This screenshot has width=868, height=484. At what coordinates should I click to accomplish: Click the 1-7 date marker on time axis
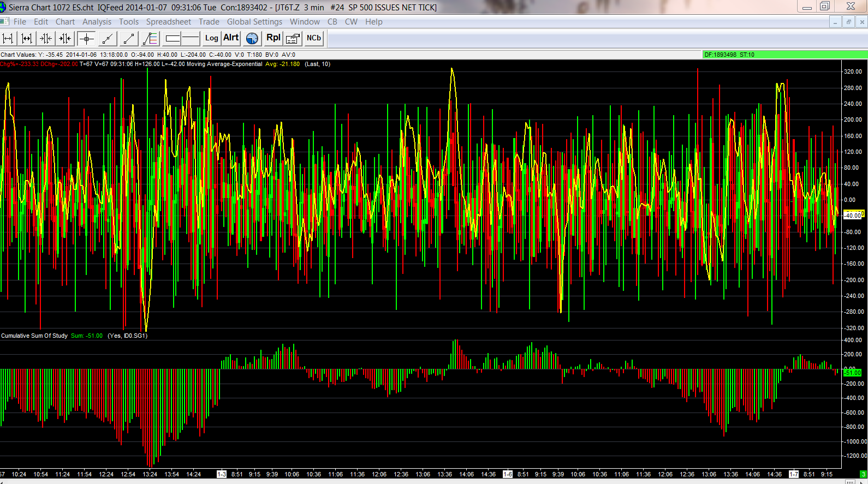tap(794, 474)
